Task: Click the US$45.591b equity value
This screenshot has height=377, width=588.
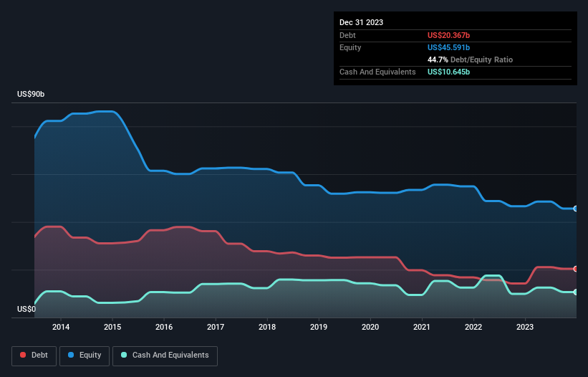Action: (x=448, y=47)
